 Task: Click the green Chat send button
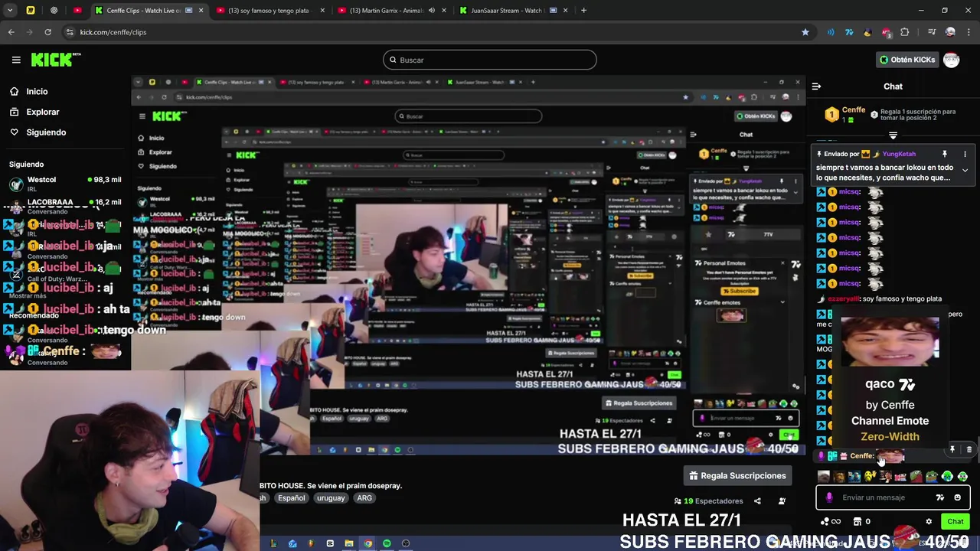955,521
